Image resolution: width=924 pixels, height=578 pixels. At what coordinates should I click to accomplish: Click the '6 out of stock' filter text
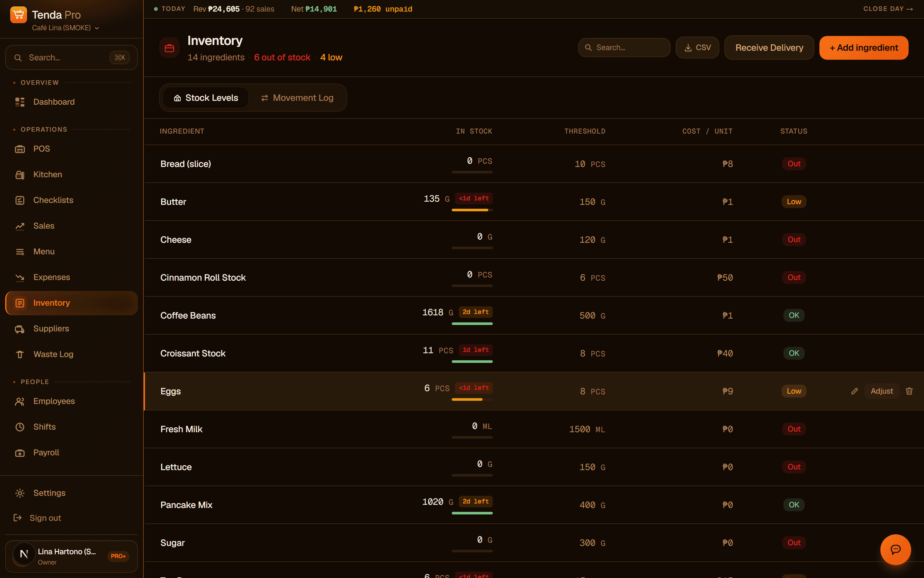click(282, 57)
